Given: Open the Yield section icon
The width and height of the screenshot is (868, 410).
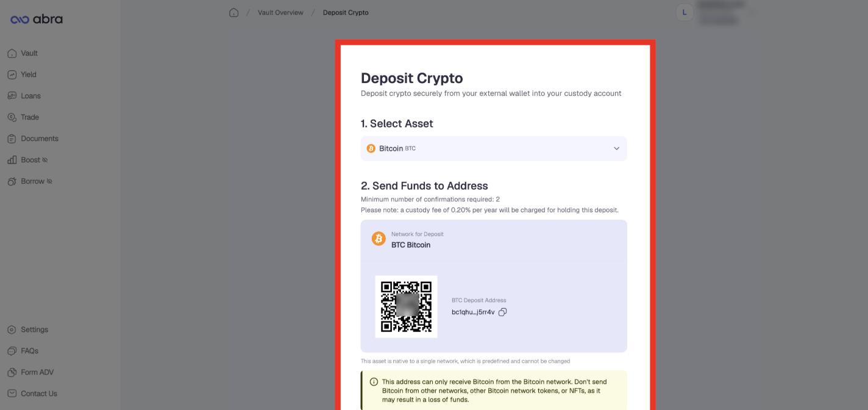Looking at the screenshot, I should pyautogui.click(x=12, y=74).
